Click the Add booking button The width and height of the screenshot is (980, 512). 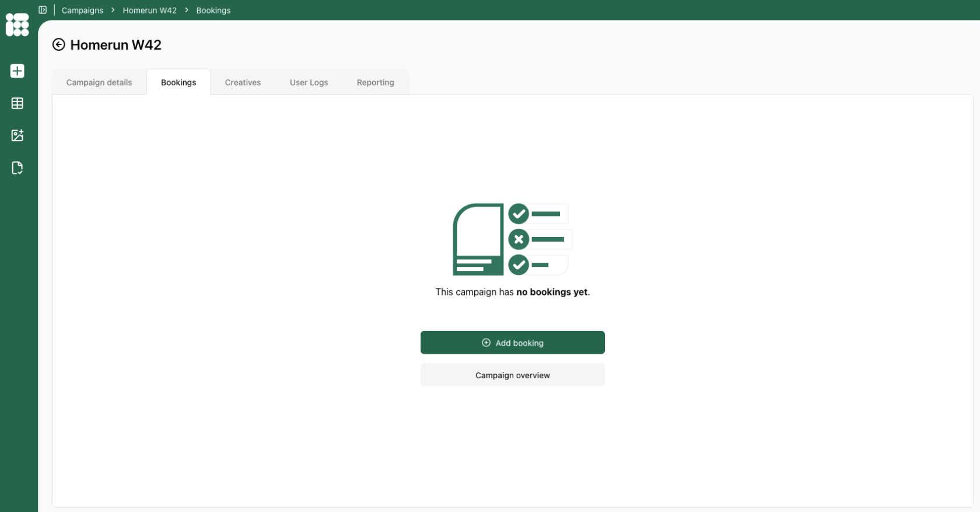(513, 343)
